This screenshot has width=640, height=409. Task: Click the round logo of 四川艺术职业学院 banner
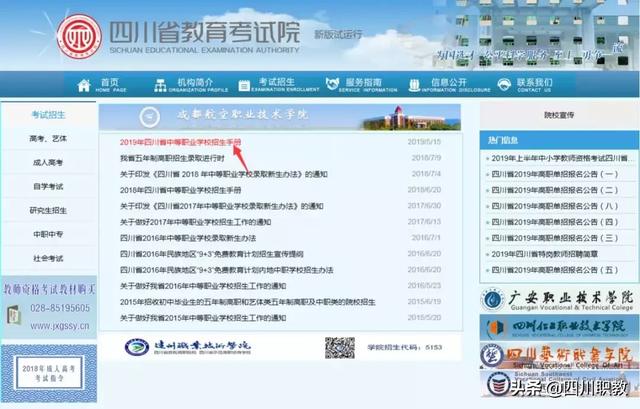[492, 356]
